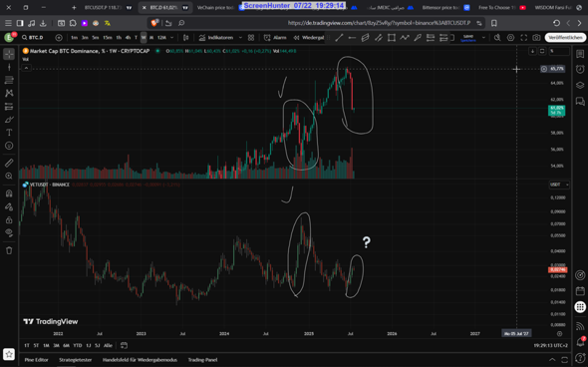This screenshot has height=367, width=588.
Task: Delete drawings with the trash icon
Action: (x=9, y=250)
